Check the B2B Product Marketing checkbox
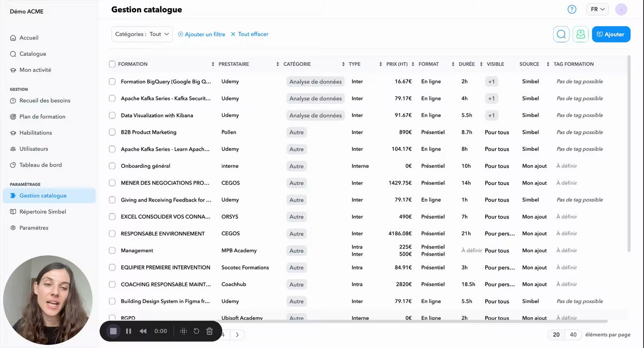The width and height of the screenshot is (644, 348). (112, 132)
